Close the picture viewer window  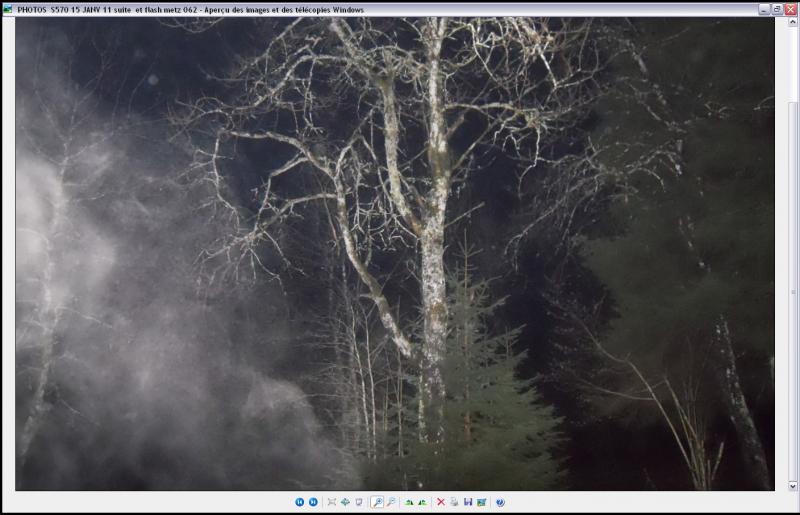pyautogui.click(x=790, y=9)
